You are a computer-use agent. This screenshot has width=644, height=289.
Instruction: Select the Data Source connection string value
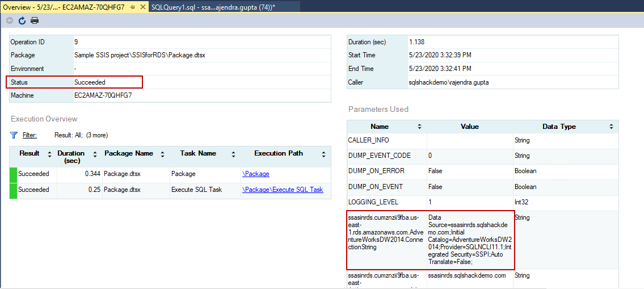coord(470,239)
